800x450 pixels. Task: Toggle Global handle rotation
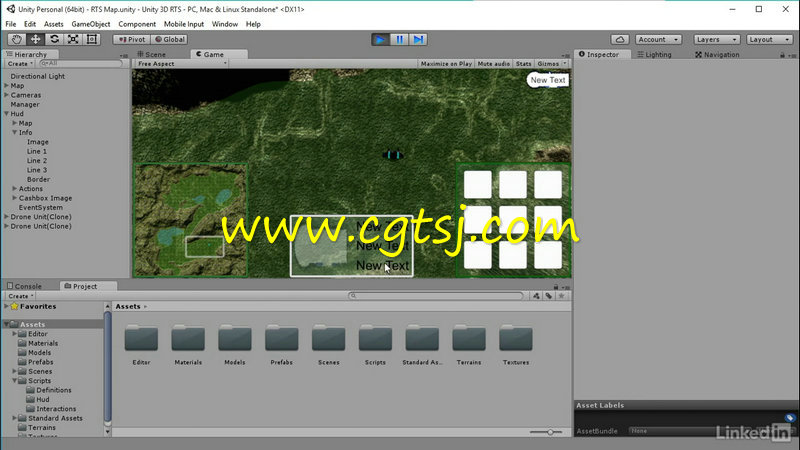(x=170, y=39)
